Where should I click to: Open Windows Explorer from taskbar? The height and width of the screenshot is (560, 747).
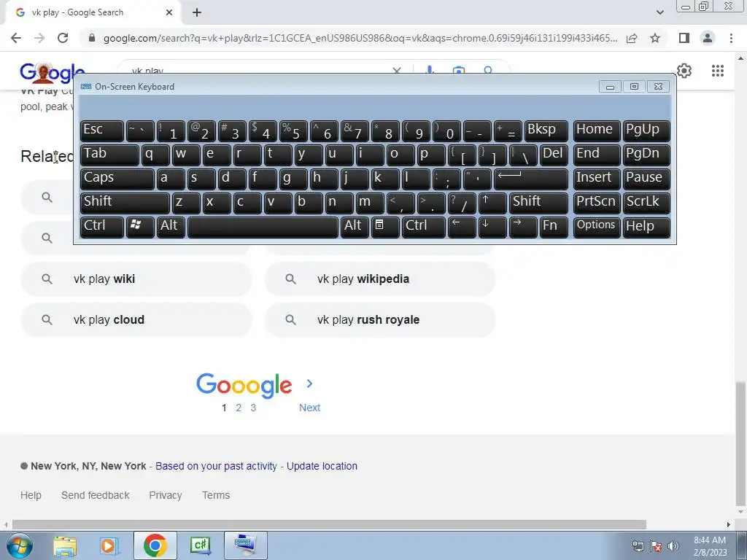click(x=65, y=545)
